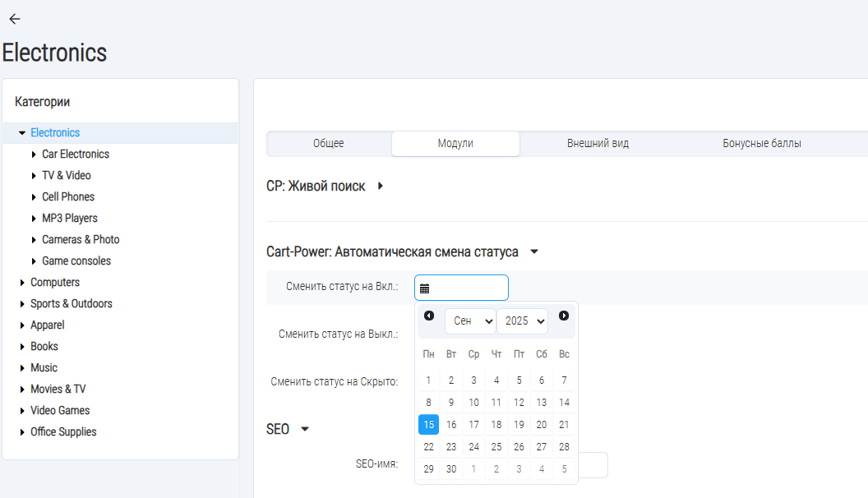
Task: Go to previous month in calendar
Action: (x=429, y=316)
